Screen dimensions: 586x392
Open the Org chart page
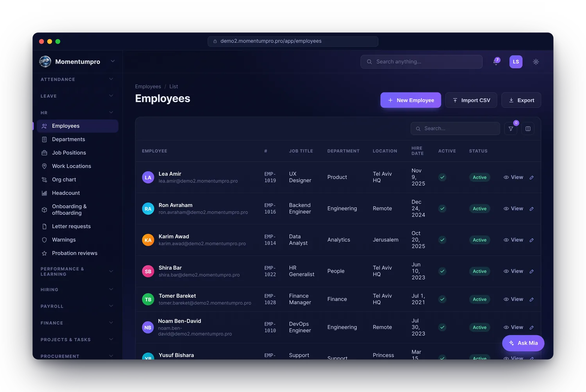tap(77, 180)
